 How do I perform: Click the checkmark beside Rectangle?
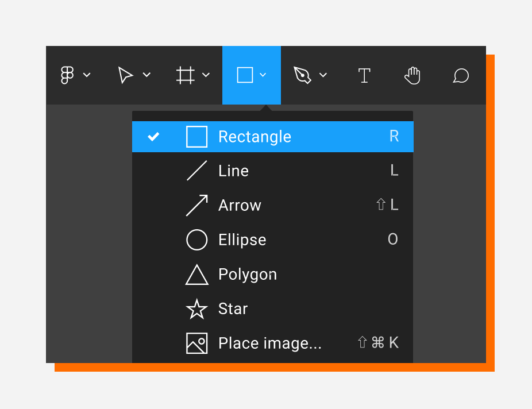[153, 137]
